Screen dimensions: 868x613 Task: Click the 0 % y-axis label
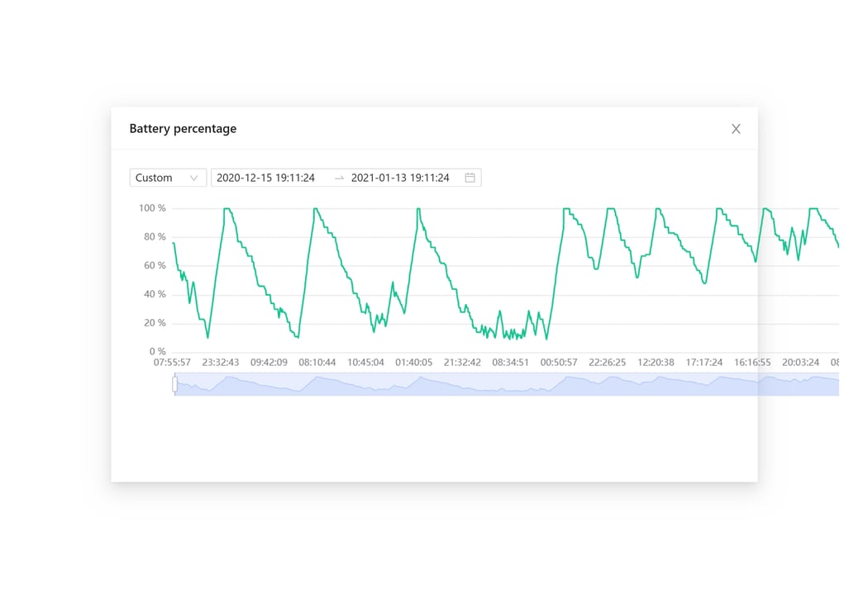point(157,352)
